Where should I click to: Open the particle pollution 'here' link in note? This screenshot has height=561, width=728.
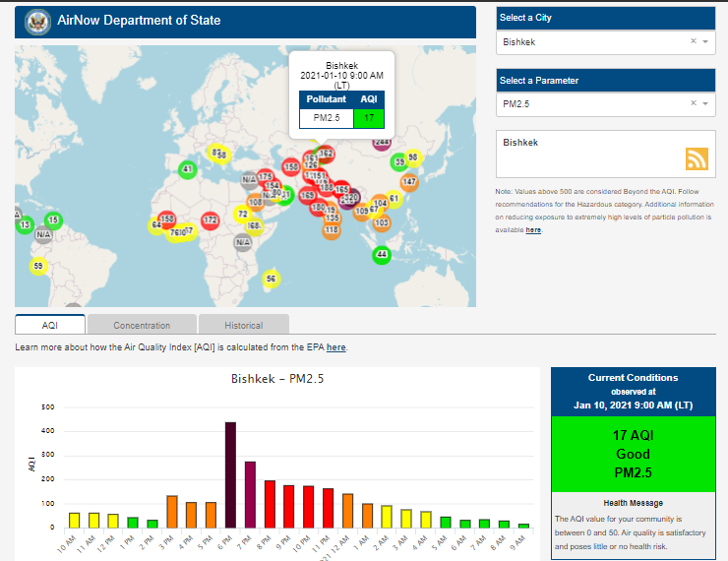(533, 229)
